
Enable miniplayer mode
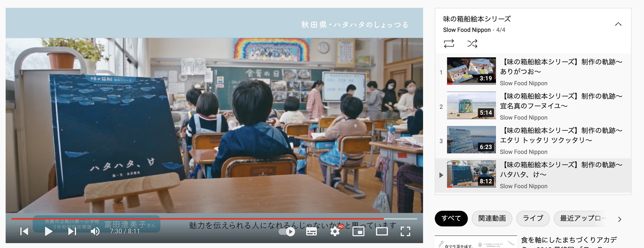358,231
